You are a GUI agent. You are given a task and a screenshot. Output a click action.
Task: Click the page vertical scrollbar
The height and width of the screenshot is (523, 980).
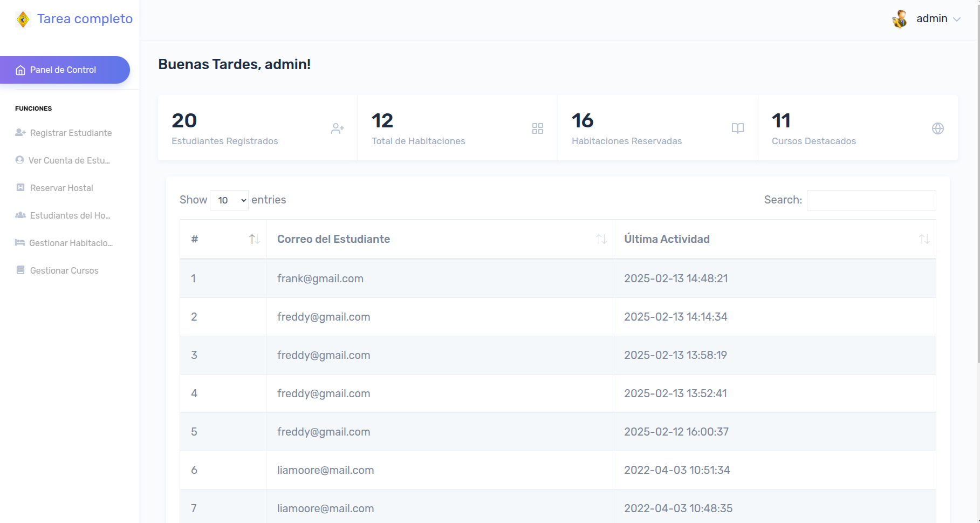pyautogui.click(x=977, y=216)
